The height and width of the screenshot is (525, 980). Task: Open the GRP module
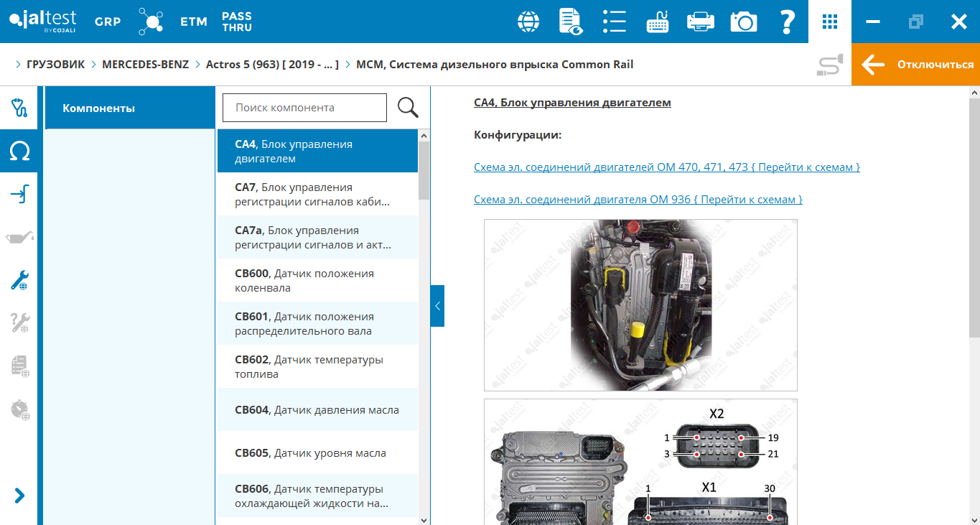(x=108, y=22)
